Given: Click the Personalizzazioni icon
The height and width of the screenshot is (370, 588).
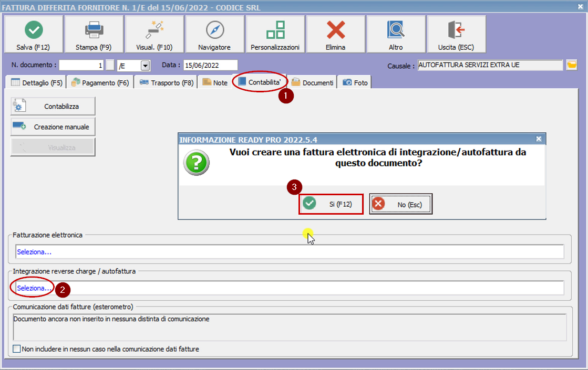Looking at the screenshot, I should [x=274, y=33].
